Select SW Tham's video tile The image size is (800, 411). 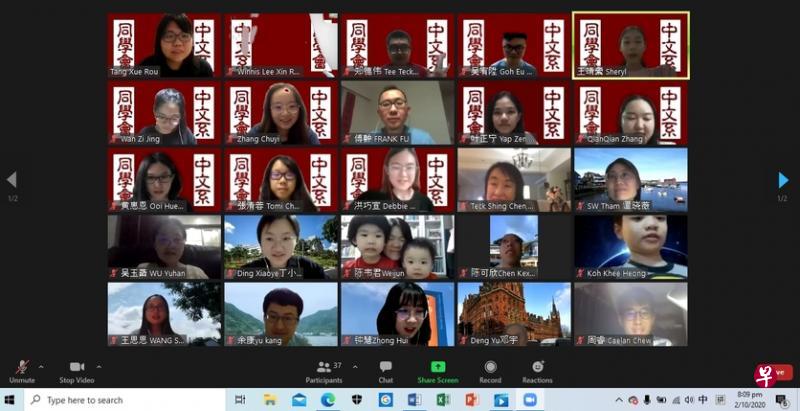[631, 179]
